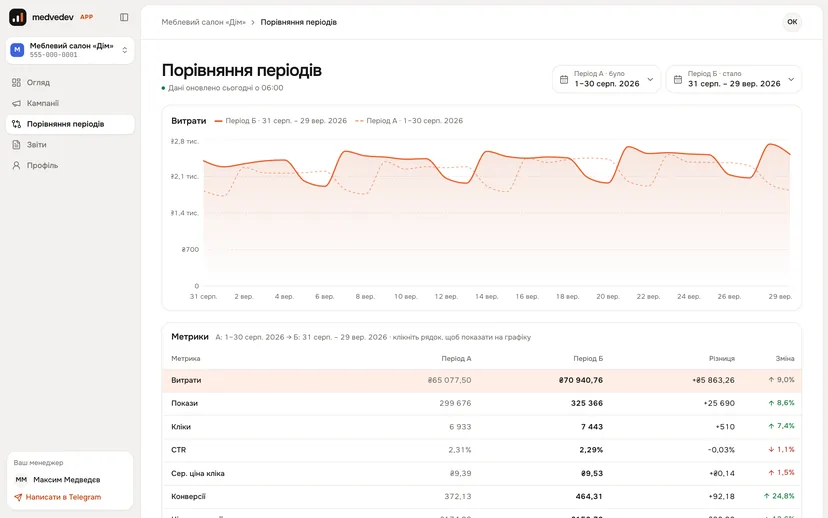Image resolution: width=828 pixels, height=518 pixels.
Task: Open the Профіль menu item
Action: pos(70,165)
